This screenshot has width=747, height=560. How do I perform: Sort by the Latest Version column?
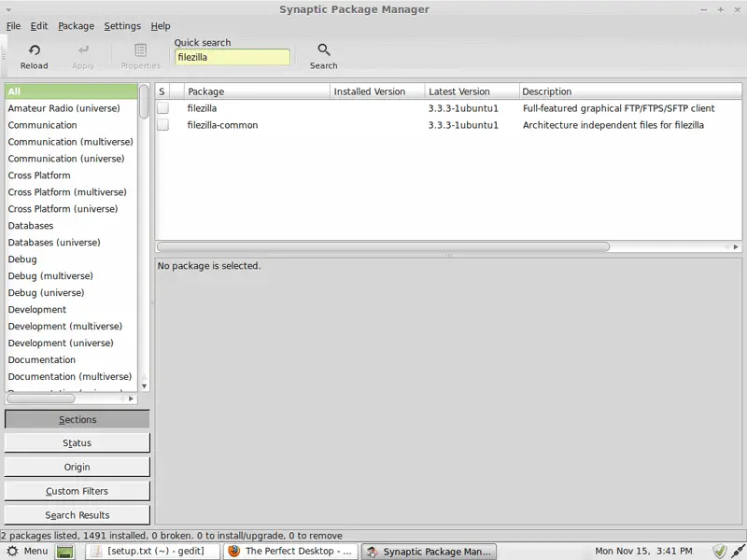(472, 91)
